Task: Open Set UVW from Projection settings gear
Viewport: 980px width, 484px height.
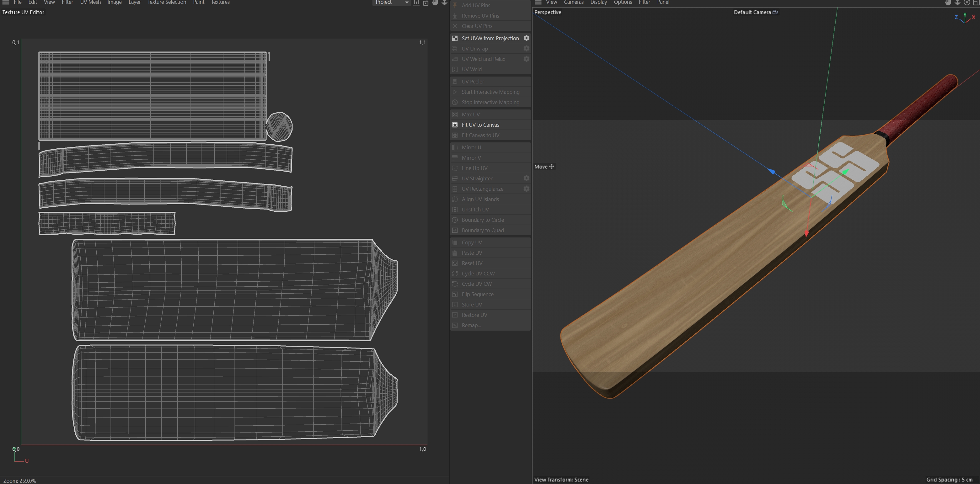Action: pos(527,38)
